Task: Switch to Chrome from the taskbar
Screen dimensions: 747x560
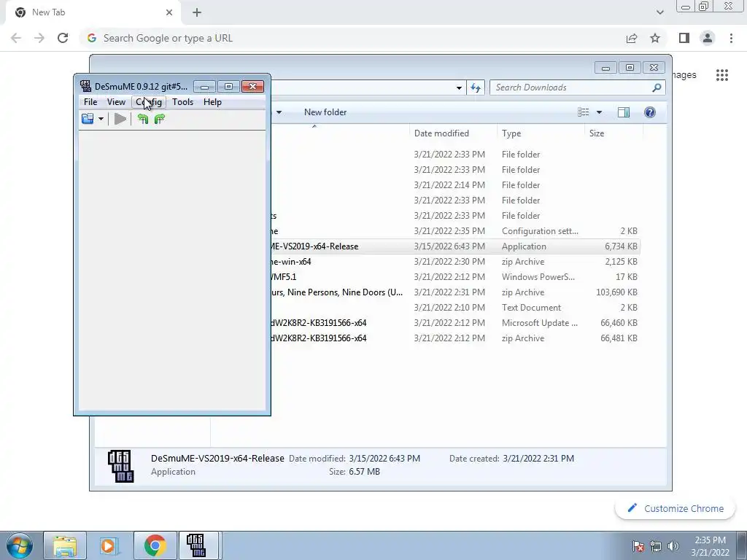Action: click(x=155, y=545)
